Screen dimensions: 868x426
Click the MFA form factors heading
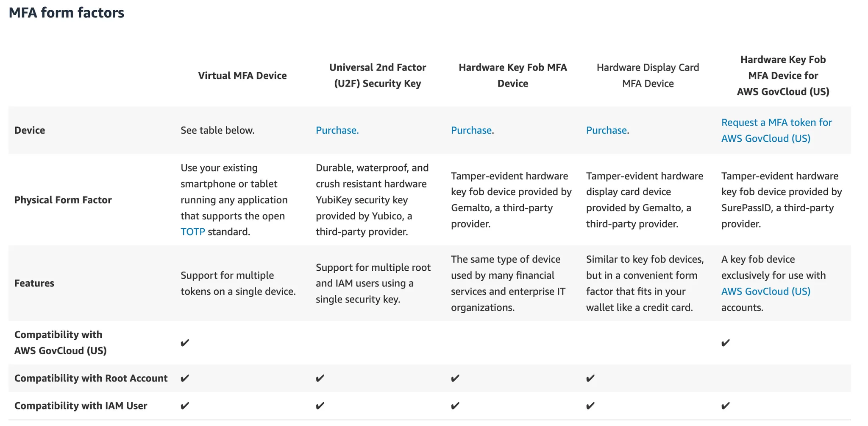click(x=67, y=13)
